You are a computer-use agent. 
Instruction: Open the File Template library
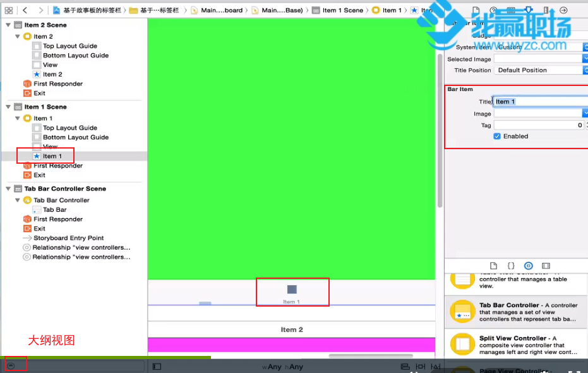coord(493,266)
